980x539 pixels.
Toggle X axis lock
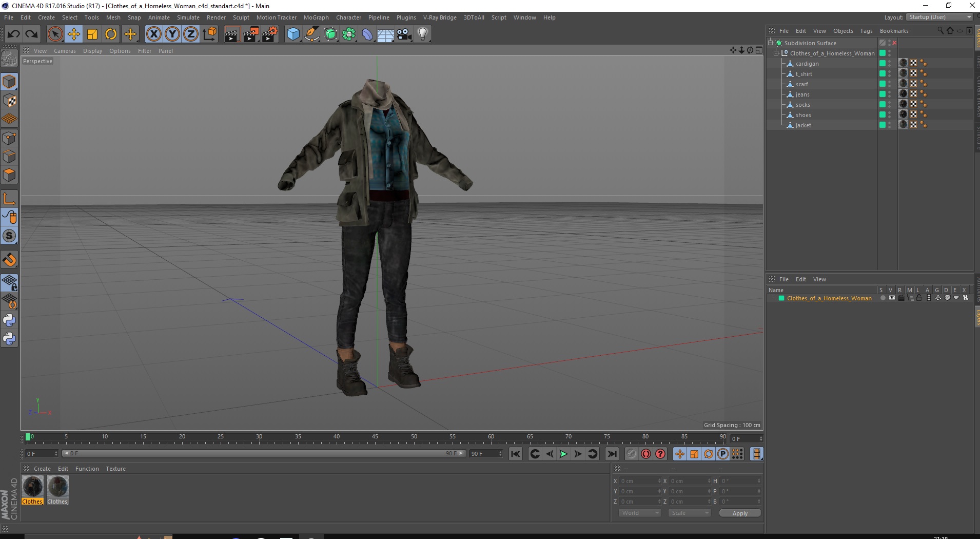coord(153,34)
